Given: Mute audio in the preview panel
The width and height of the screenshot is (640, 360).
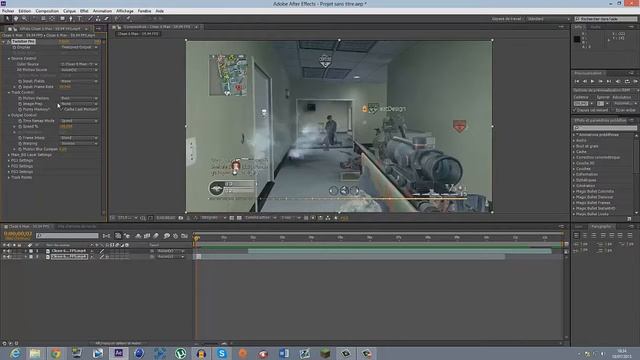Looking at the screenshot, I should (x=618, y=82).
